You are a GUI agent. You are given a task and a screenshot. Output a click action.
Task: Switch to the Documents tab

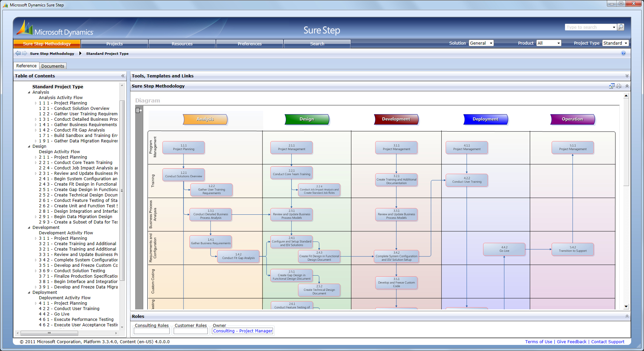tap(53, 66)
